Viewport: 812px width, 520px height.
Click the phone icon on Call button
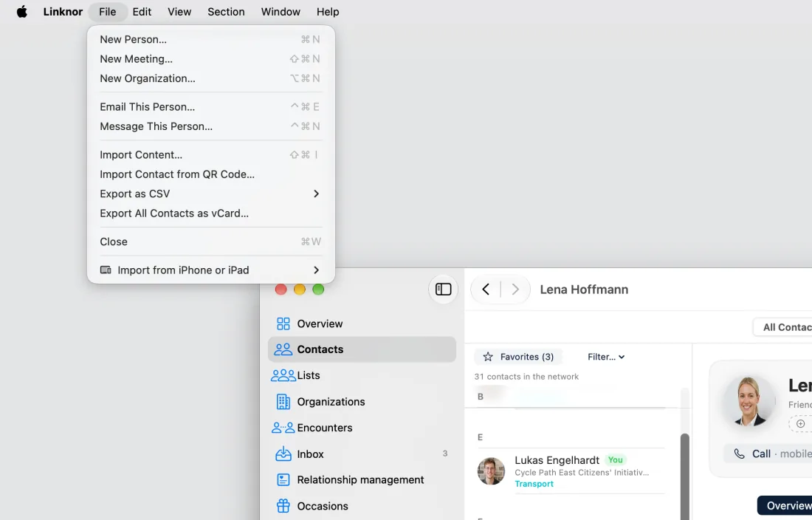(739, 454)
